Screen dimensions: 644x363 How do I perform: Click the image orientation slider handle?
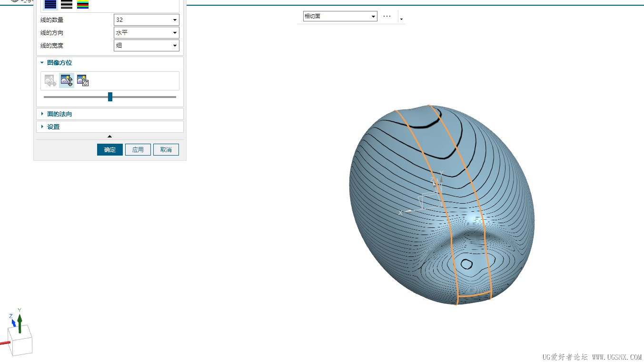point(110,97)
